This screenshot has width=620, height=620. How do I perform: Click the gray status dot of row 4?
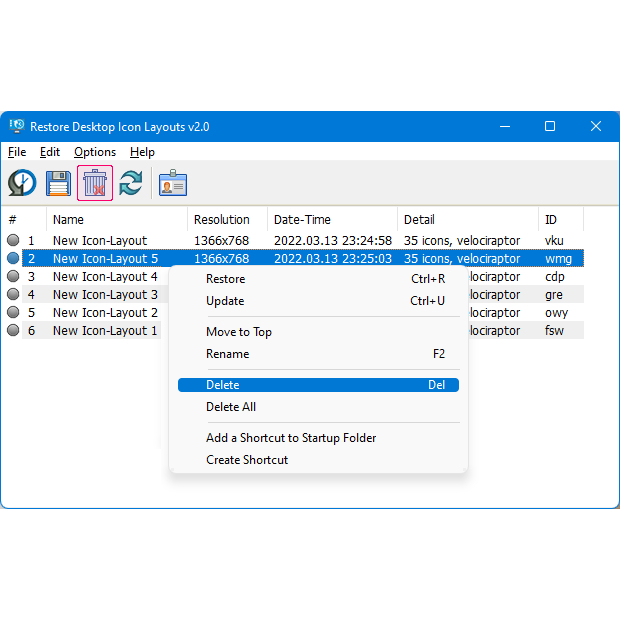click(x=13, y=295)
